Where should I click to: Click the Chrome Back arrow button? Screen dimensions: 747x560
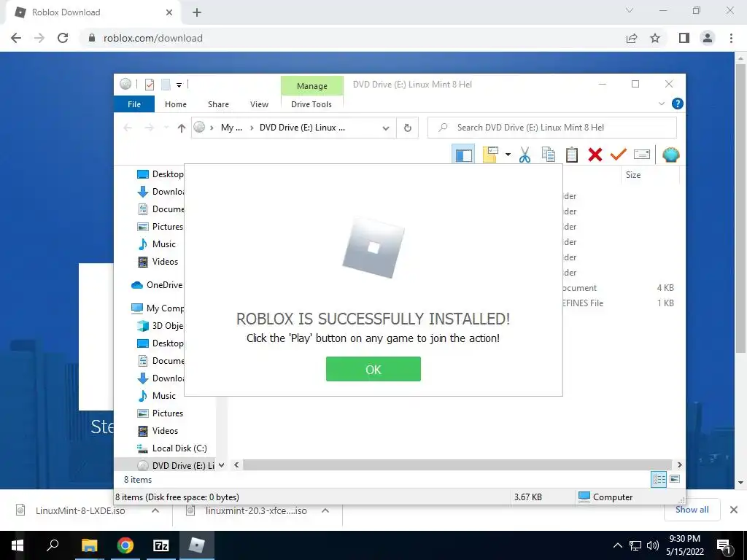(x=16, y=38)
